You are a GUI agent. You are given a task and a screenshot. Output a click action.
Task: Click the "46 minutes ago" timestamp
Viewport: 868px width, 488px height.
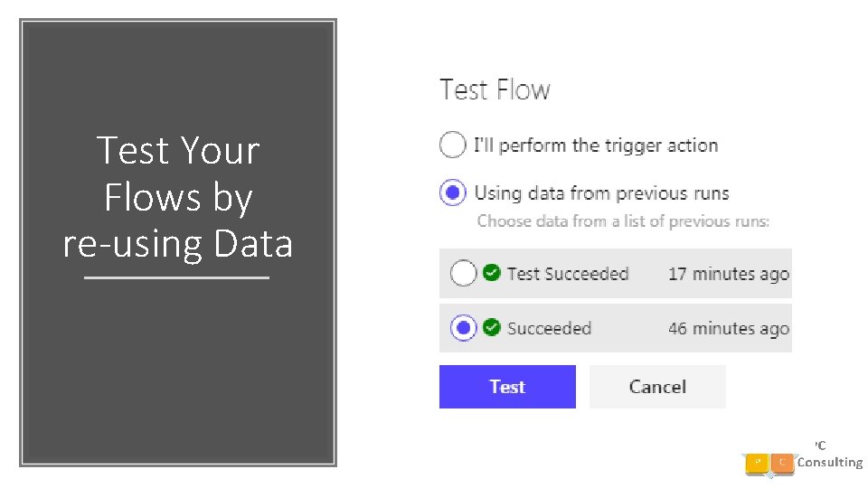pyautogui.click(x=728, y=329)
